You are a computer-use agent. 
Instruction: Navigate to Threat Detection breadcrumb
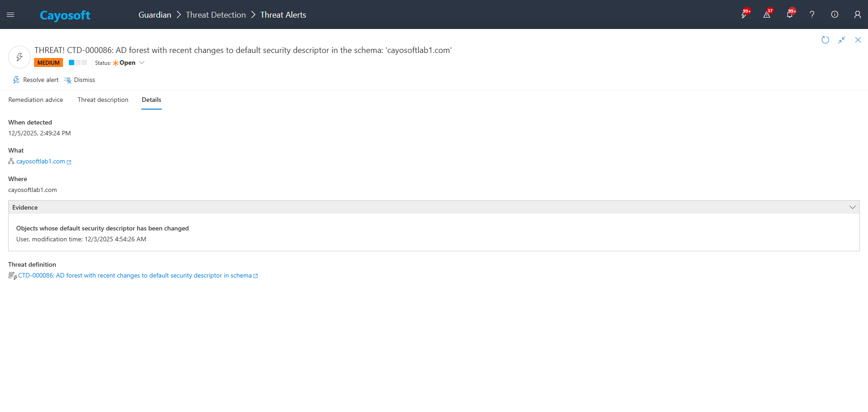coord(216,15)
